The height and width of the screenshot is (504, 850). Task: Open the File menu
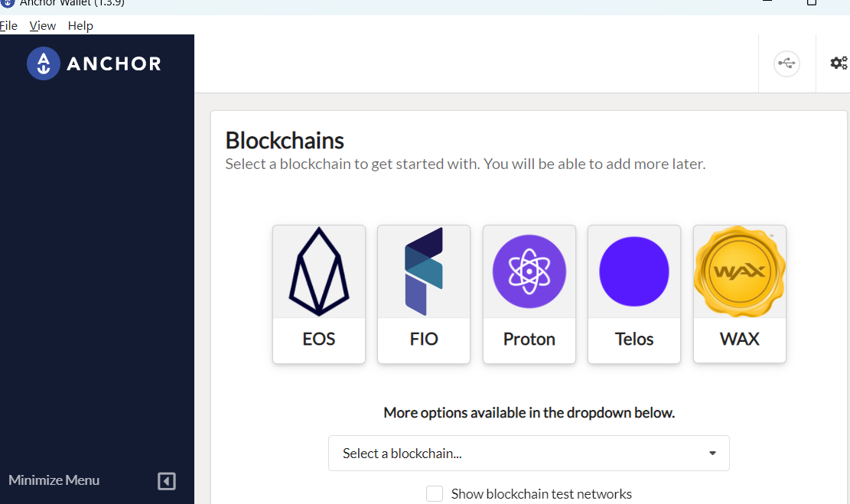[x=9, y=25]
